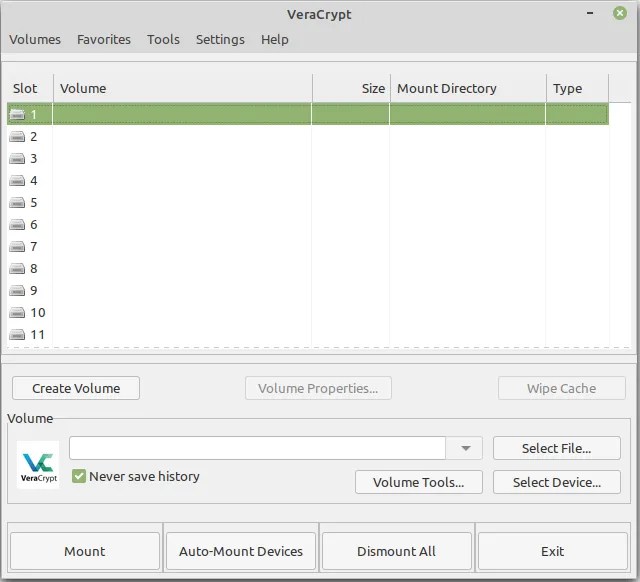Minimize the VeraCrypt window

click(590, 13)
